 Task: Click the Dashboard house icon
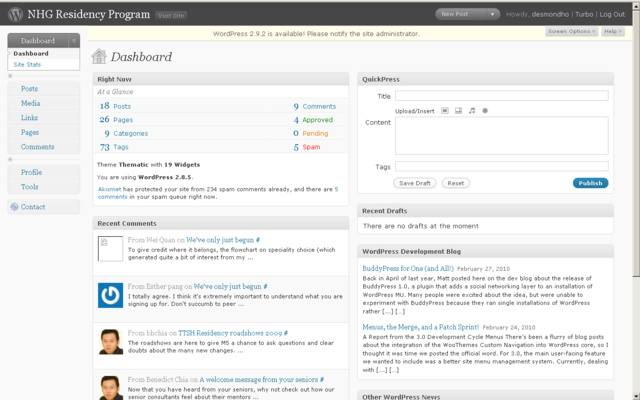[x=99, y=56]
